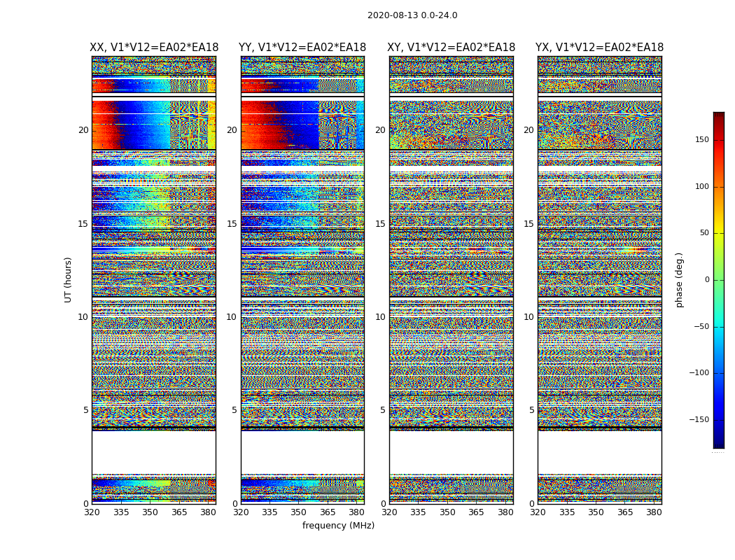
Task: Click the 350 frequency tick under XX panel
Action: click(150, 512)
